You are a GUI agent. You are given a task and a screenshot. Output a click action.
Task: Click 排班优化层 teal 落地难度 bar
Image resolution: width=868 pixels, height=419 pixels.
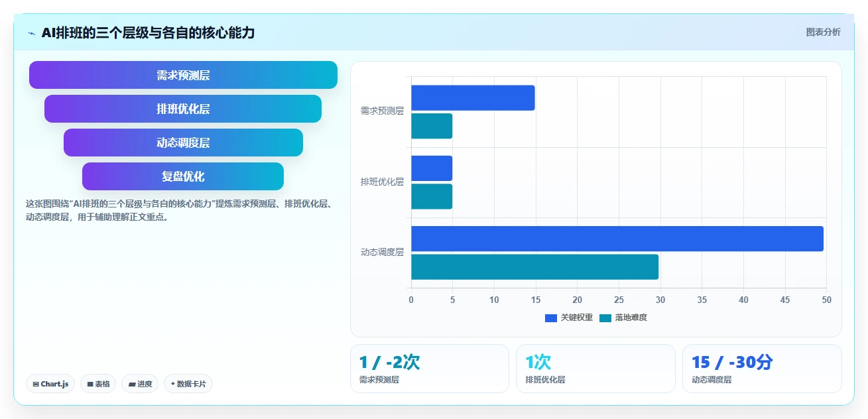click(432, 196)
